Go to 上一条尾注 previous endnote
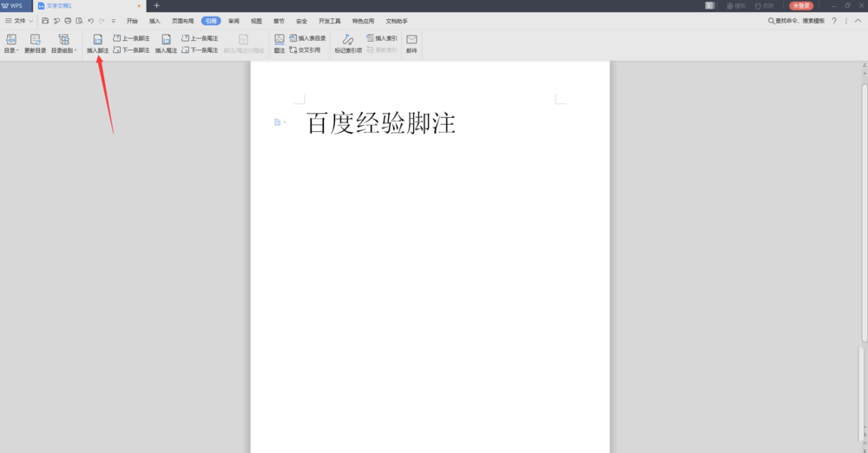 200,38
